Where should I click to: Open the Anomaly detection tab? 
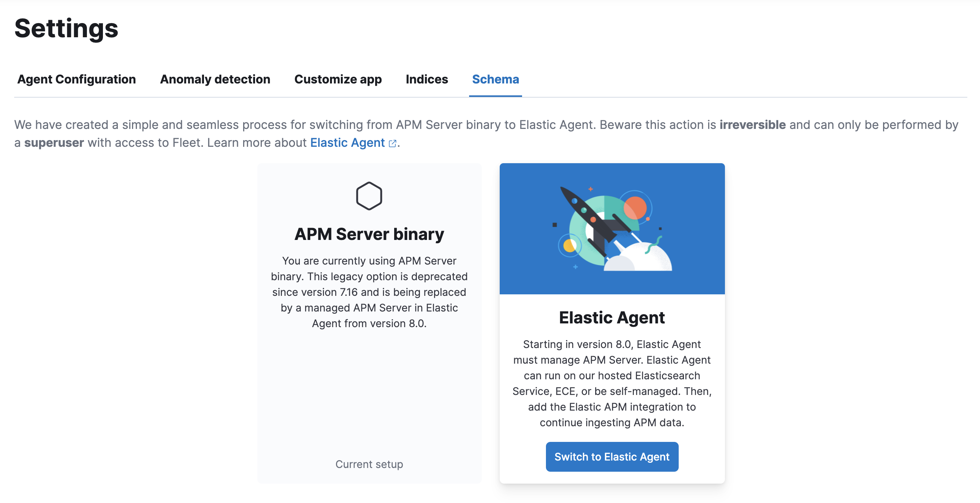coord(215,79)
